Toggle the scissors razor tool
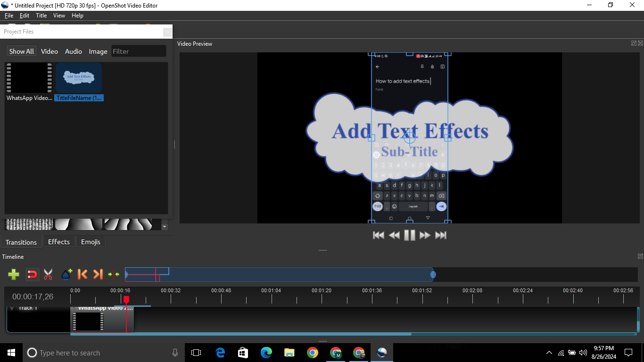This screenshot has width=644, height=362. (48, 274)
